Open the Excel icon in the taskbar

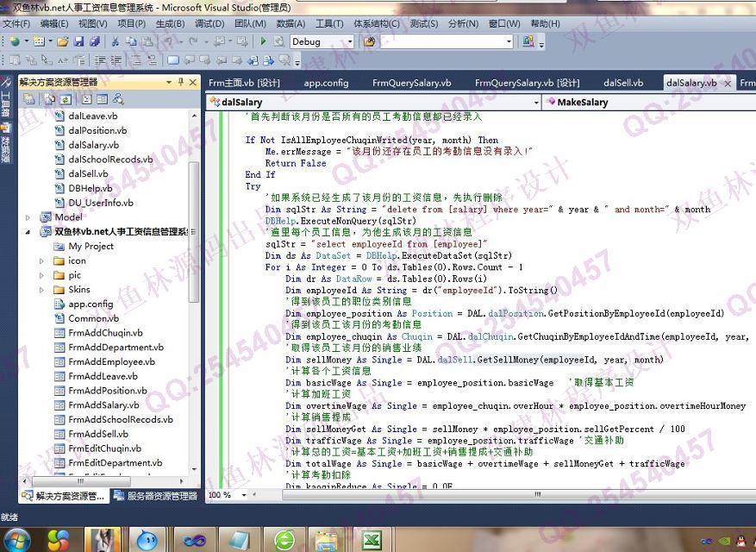pyautogui.click(x=372, y=539)
